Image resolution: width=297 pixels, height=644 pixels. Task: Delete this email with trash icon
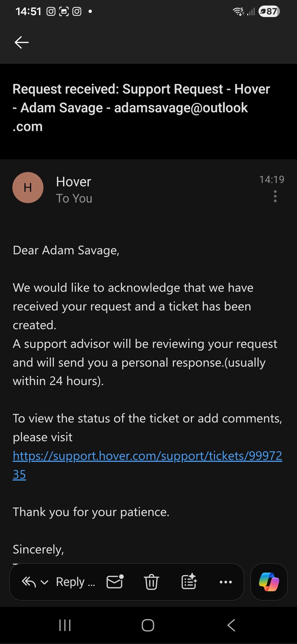(x=151, y=582)
